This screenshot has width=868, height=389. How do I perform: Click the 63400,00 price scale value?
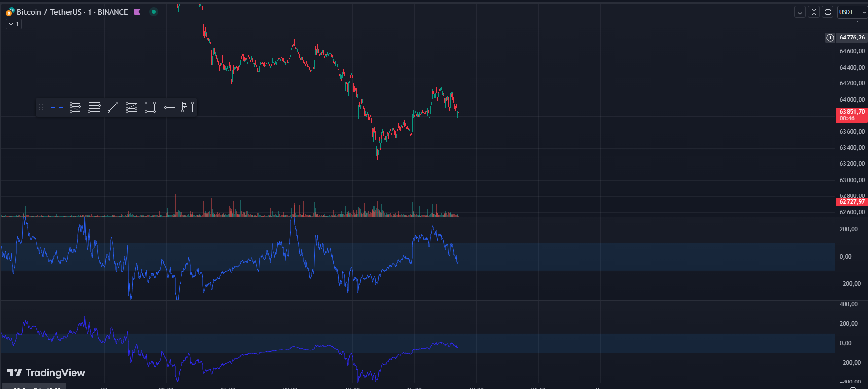(852, 148)
